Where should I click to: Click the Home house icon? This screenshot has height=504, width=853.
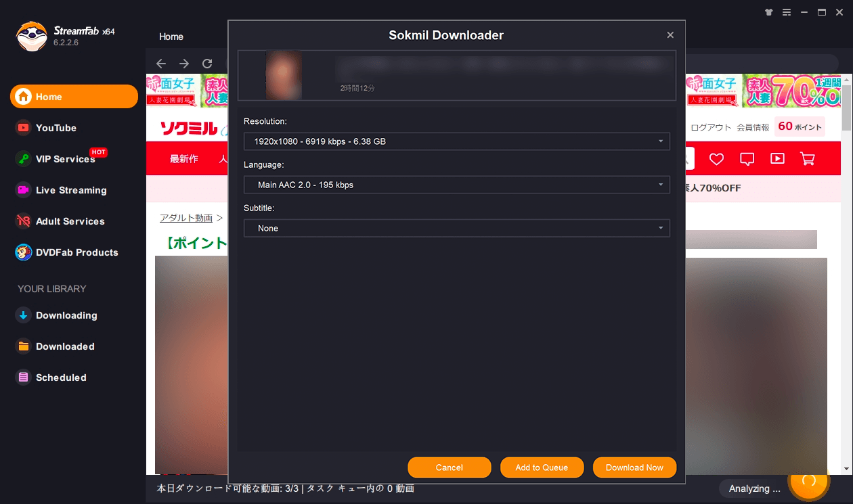[24, 97]
